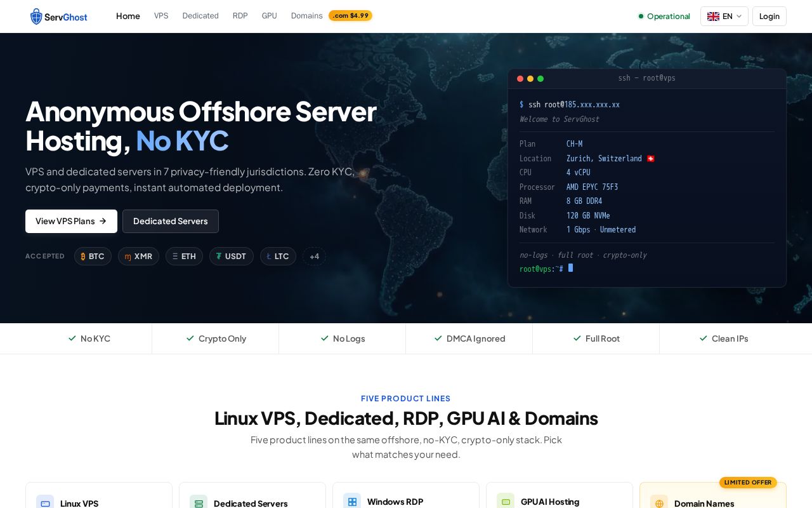Select the LTC payment chip
The image size is (812, 508).
[x=278, y=257]
